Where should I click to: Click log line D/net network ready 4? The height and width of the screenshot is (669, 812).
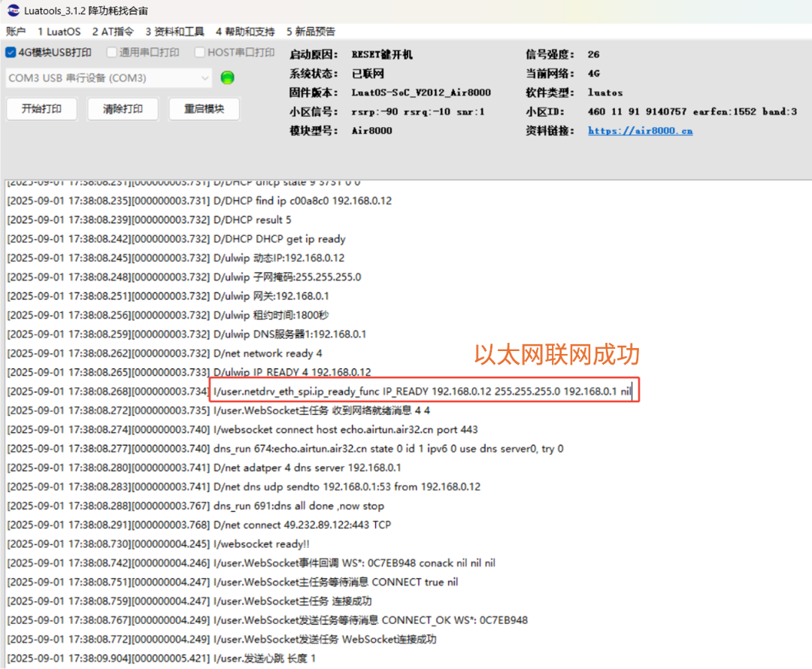(x=165, y=353)
